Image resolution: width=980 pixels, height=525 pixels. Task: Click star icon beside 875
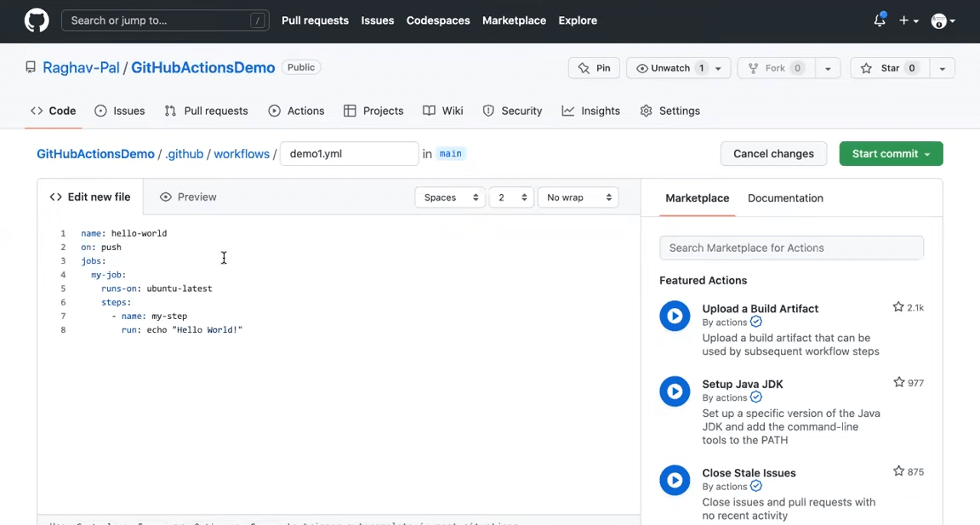pyautogui.click(x=898, y=471)
